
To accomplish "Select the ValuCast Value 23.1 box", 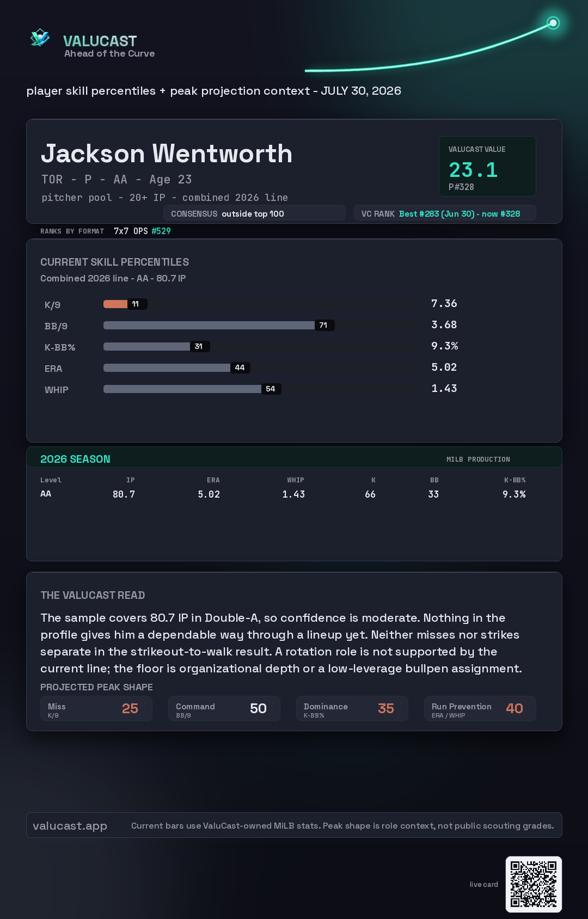I will point(487,166).
